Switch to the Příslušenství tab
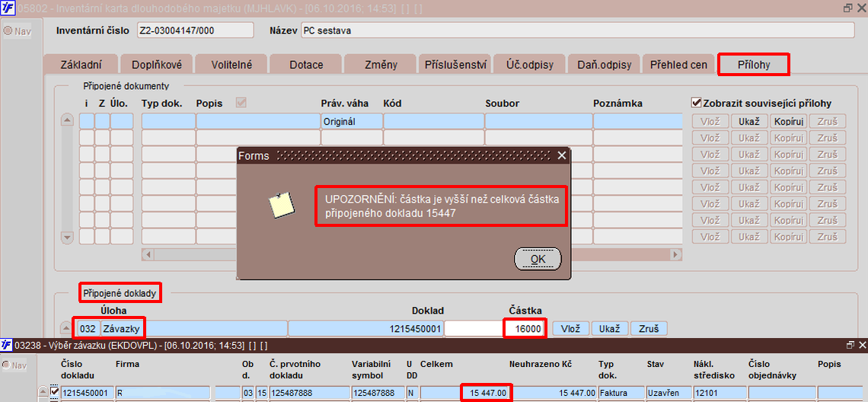868x402 pixels. pos(455,65)
